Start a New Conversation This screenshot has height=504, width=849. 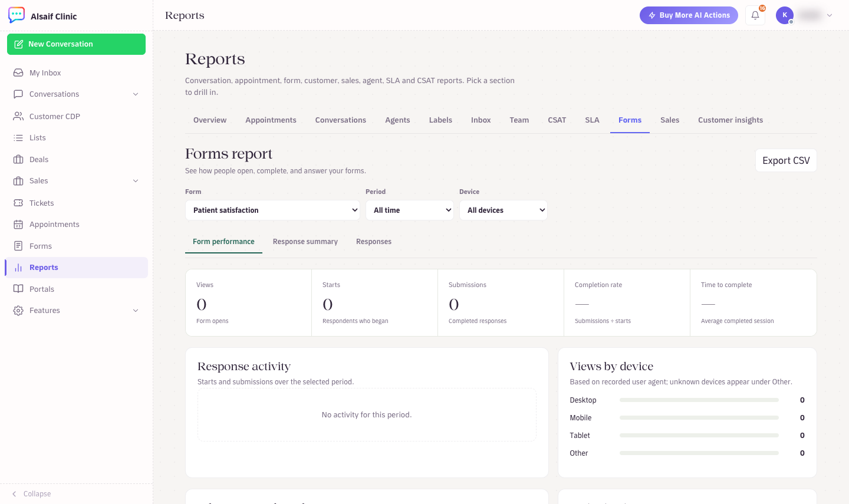click(76, 44)
